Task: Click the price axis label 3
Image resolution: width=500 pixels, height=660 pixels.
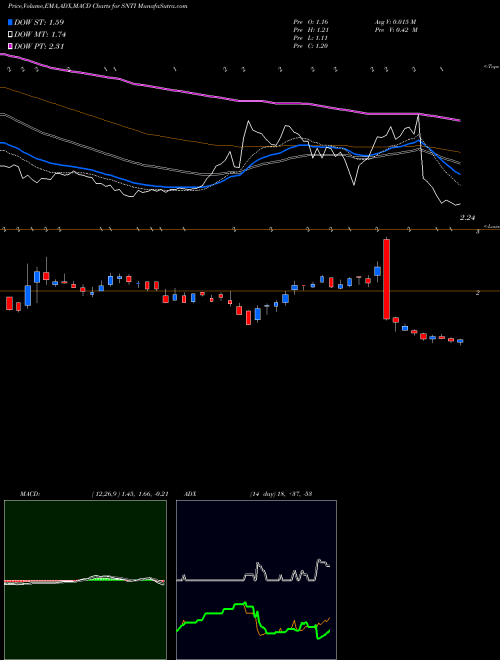Action: click(478, 232)
